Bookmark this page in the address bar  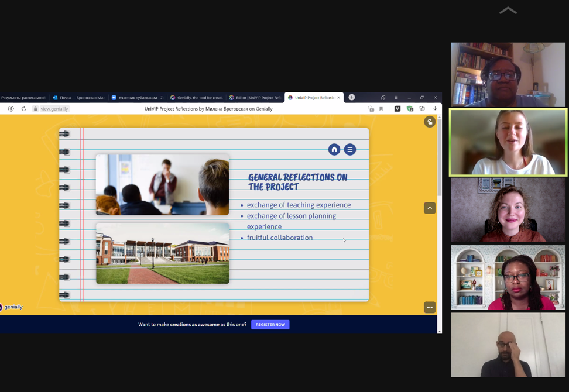[x=381, y=109]
